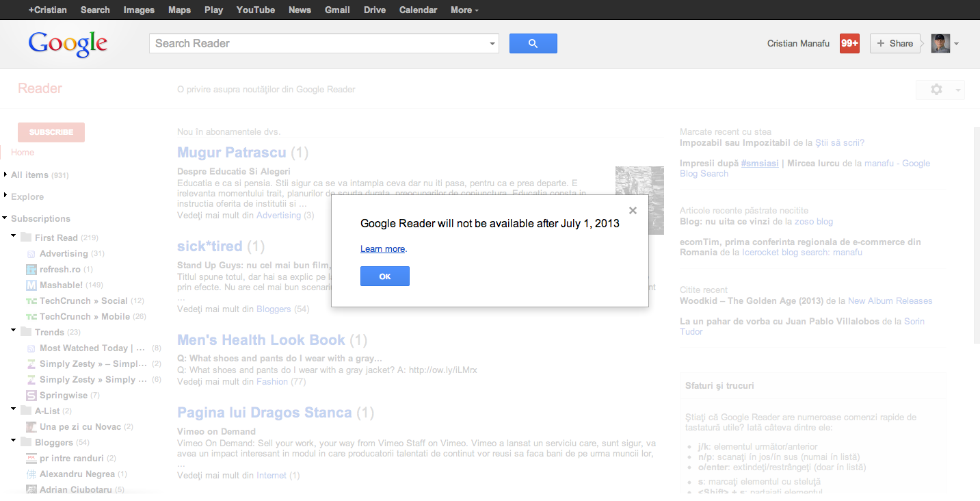Click the Google logo
The width and height of the screenshot is (980, 501).
[x=68, y=44]
